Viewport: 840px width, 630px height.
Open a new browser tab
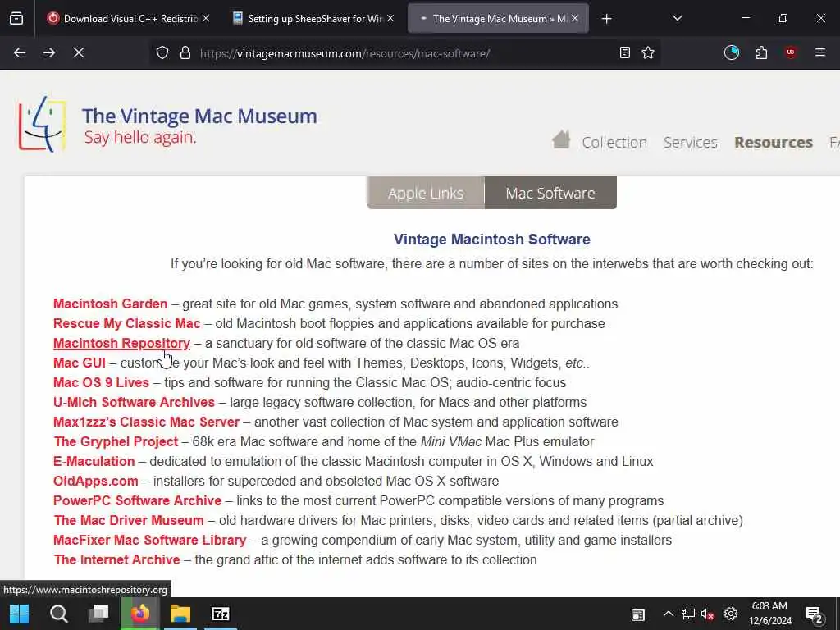pos(606,19)
